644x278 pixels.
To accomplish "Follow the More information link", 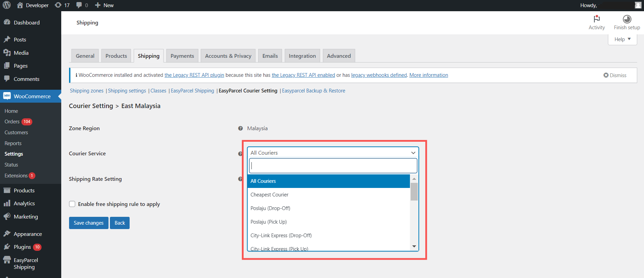I will 429,75.
